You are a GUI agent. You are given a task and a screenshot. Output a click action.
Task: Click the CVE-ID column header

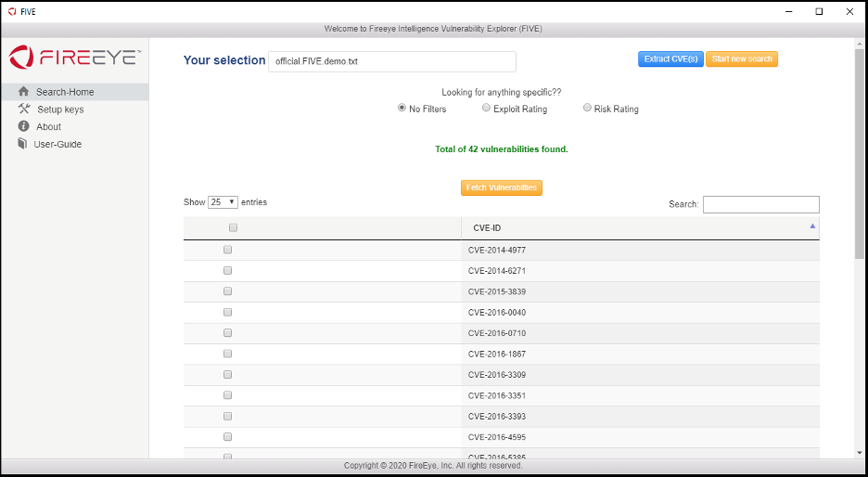coord(640,228)
